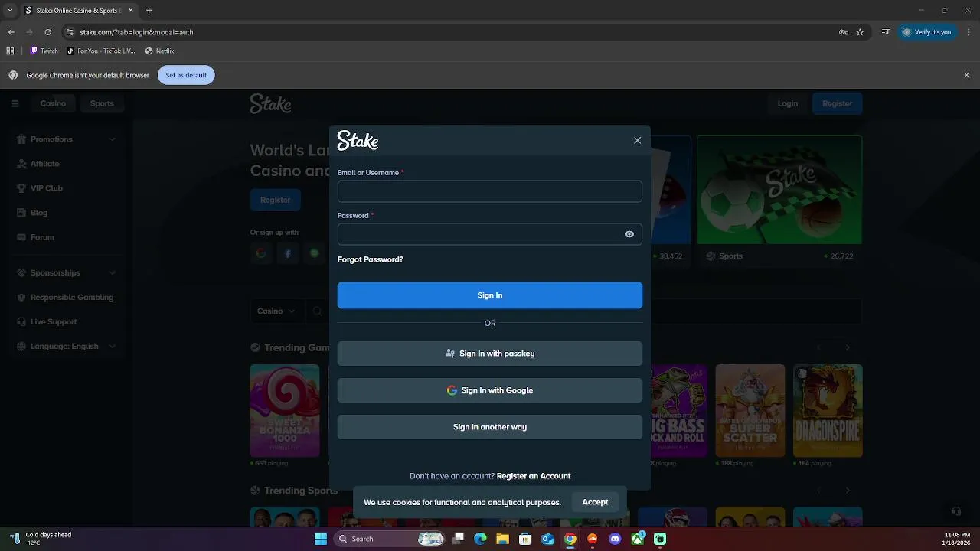The width and height of the screenshot is (980, 551).
Task: Click the taskbar Search box
Action: (x=390, y=539)
